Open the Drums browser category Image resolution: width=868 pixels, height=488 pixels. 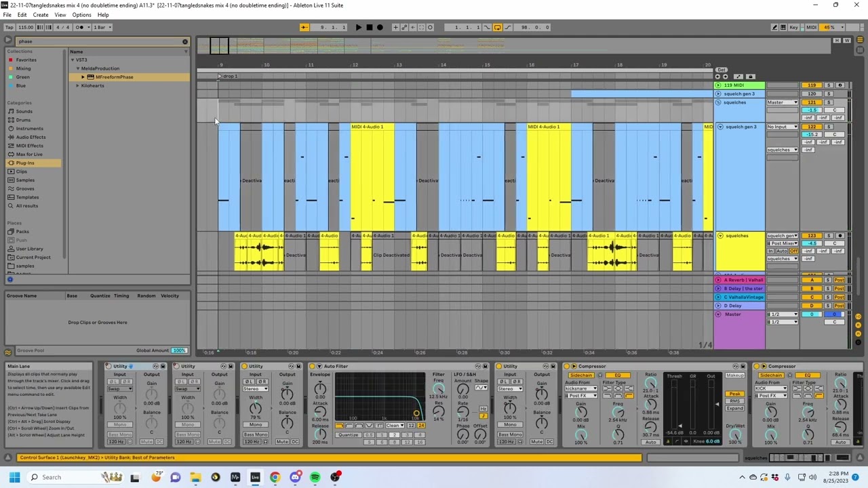click(23, 120)
